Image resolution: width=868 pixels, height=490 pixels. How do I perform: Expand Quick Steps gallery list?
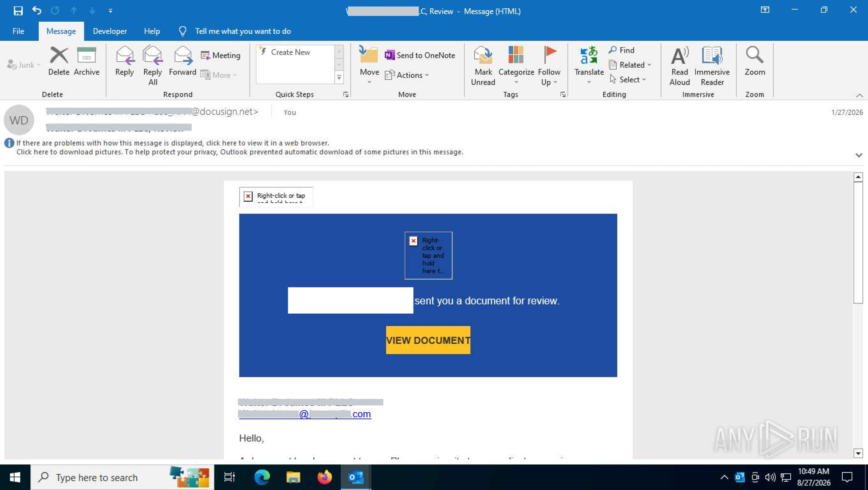coord(339,77)
